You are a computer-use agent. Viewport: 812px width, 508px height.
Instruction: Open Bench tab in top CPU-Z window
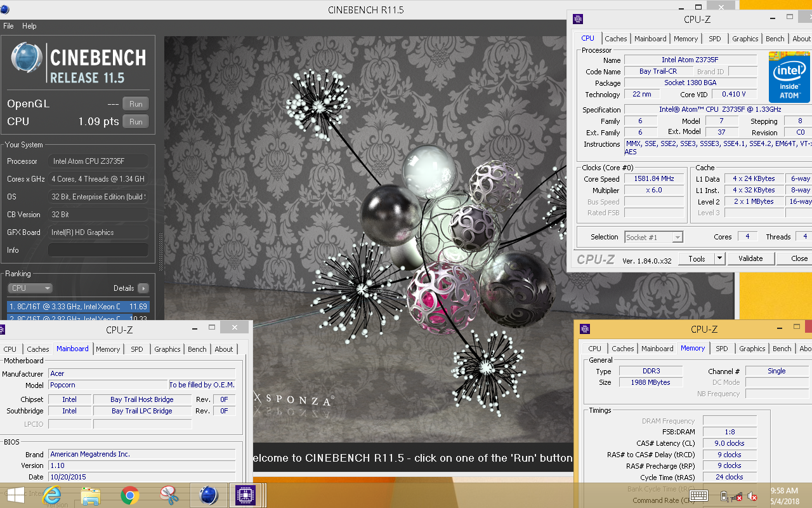(775, 39)
